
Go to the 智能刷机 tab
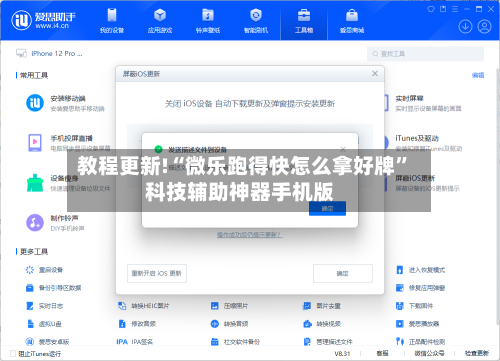(256, 21)
